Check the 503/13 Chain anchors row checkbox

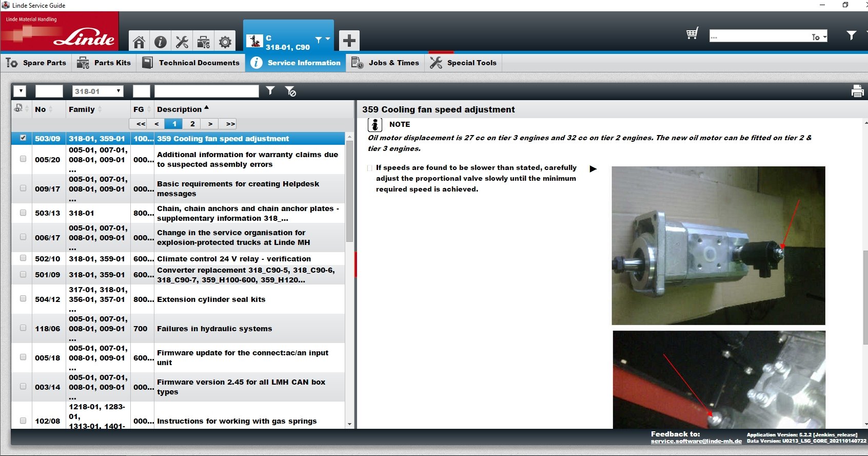click(23, 213)
